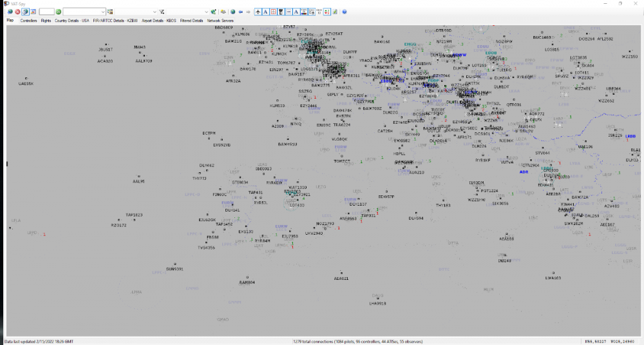Click the small globe world view icon
Viewport: 644px width, 345px height.
[233, 12]
